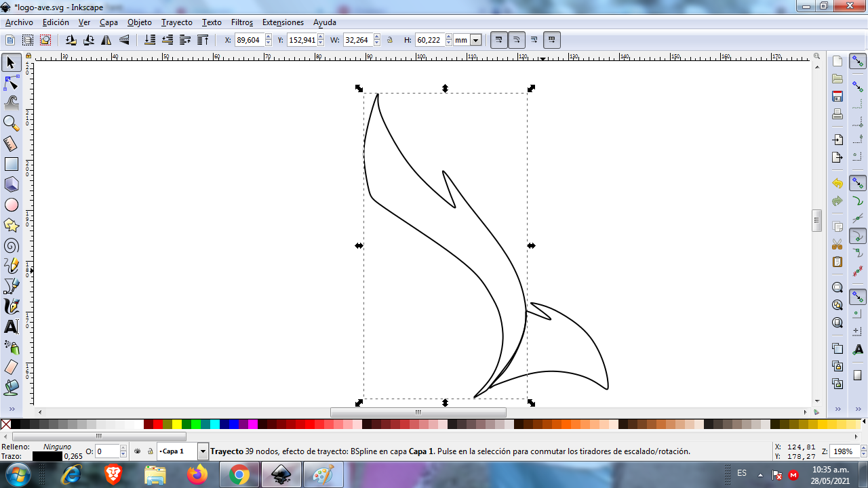Click the Print document icon

pyautogui.click(x=837, y=114)
